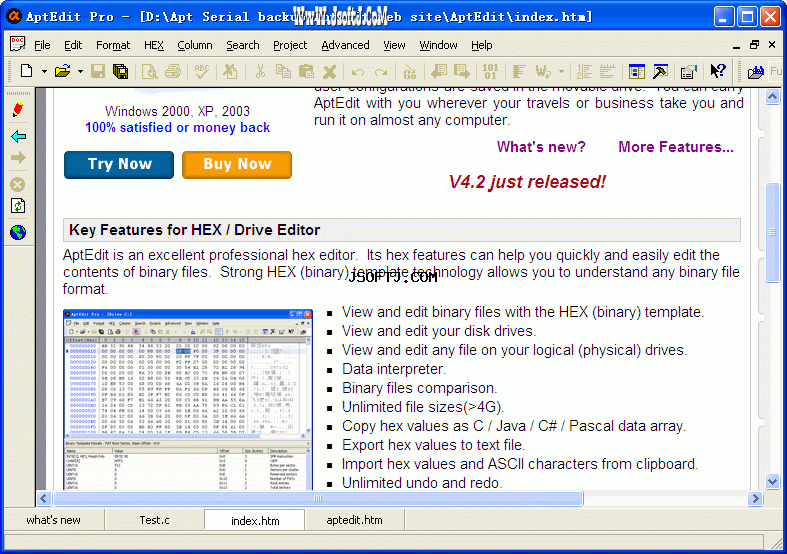Viewport: 787px width, 554px height.
Task: Click the New file icon
Action: coord(26,71)
